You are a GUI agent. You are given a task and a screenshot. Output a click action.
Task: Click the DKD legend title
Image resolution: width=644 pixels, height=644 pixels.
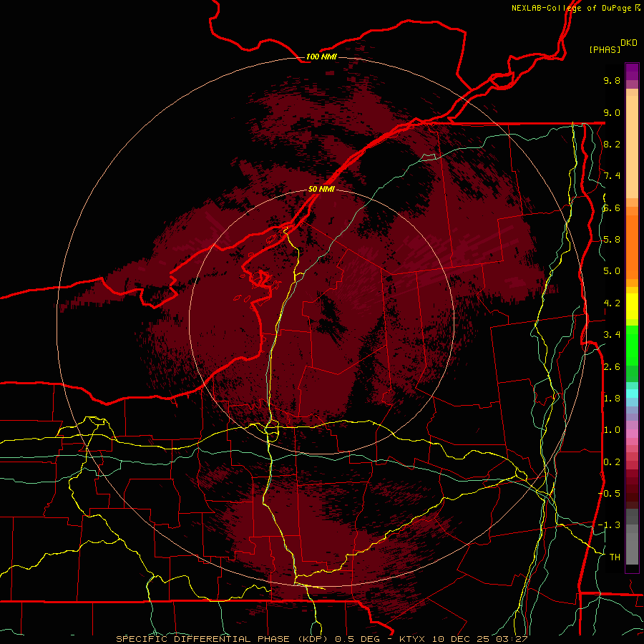pos(628,43)
